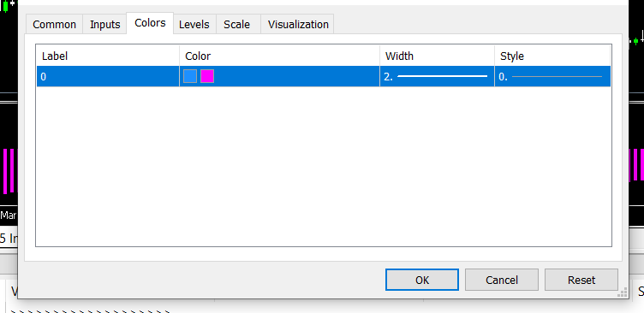This screenshot has width=644, height=313.
Task: Switch to the Inputs tab
Action: tap(104, 24)
